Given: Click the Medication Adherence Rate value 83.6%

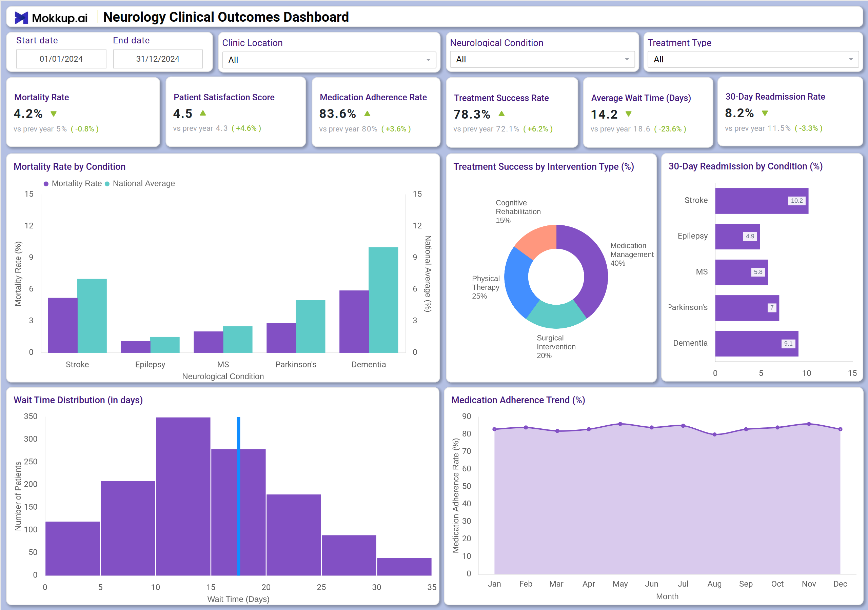Looking at the screenshot, I should 338,114.
